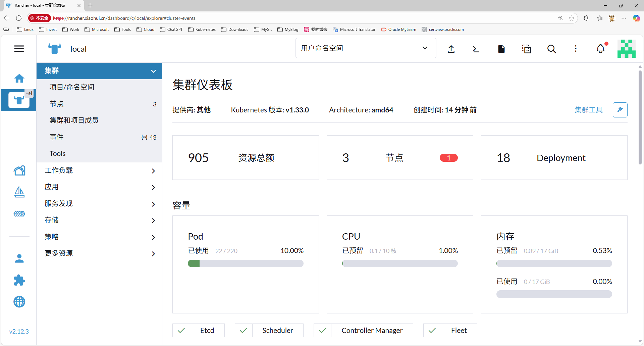This screenshot has width=644, height=346.
Task: Click the Fleet status indicator
Action: tap(450, 331)
